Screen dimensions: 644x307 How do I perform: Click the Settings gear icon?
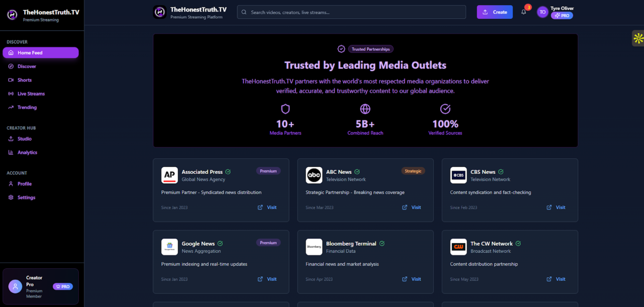click(x=11, y=198)
